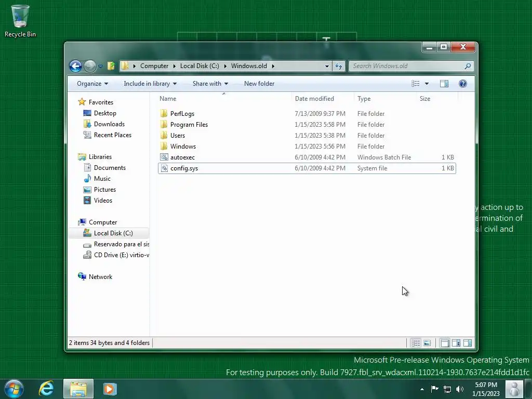Show hidden tray icons arrow
This screenshot has height=399, width=532.
(422, 389)
